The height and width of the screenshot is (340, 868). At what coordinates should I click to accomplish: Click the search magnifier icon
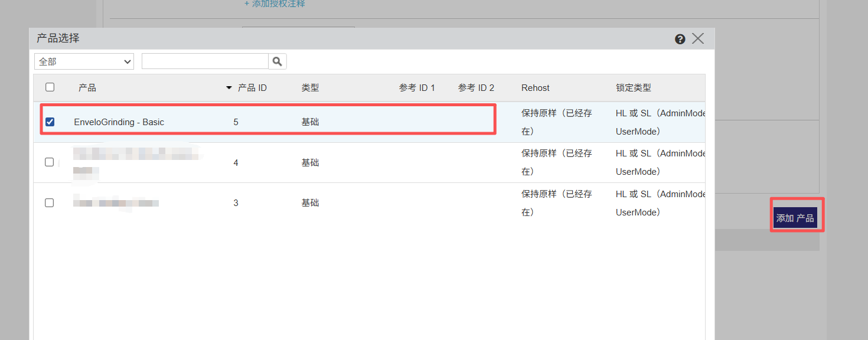point(278,61)
